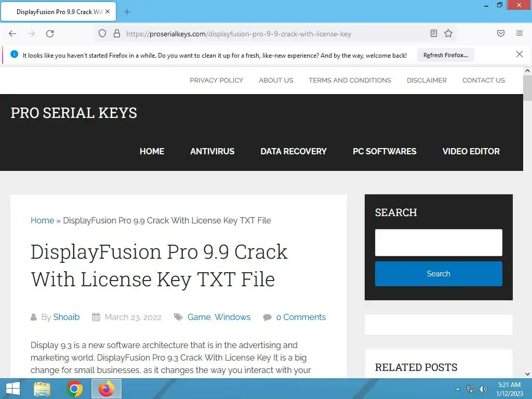Select ANTIVIRUS in the main navigation
Screen dimensions: 532x399
[212, 151]
